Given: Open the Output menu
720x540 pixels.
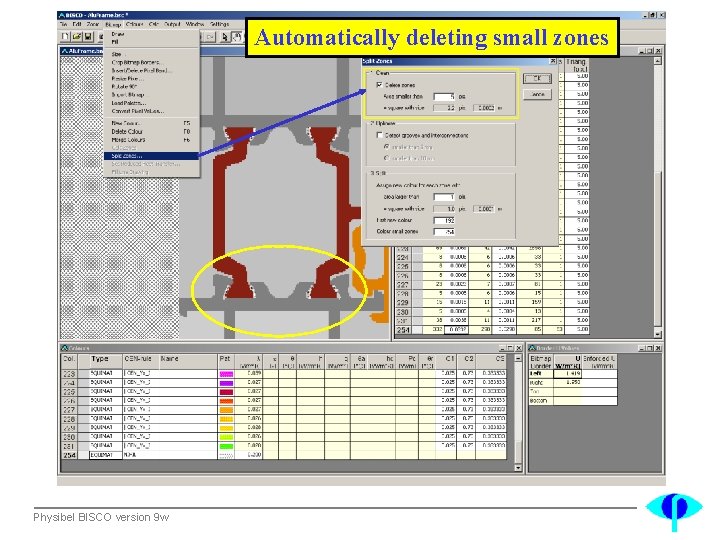Looking at the screenshot, I should [x=172, y=24].
